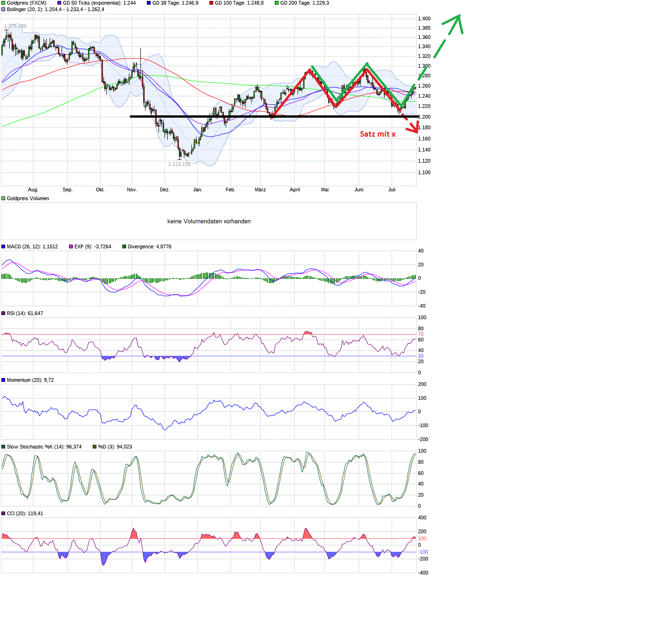Click the April axis label

click(x=295, y=189)
